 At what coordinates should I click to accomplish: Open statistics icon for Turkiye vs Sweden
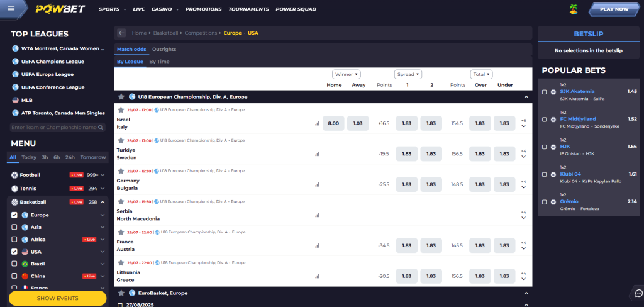coord(317,153)
